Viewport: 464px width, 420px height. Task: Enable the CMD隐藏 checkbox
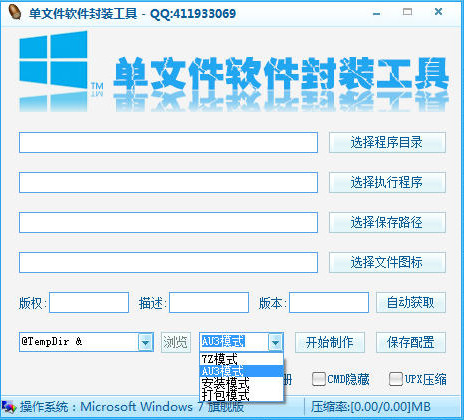point(319,379)
